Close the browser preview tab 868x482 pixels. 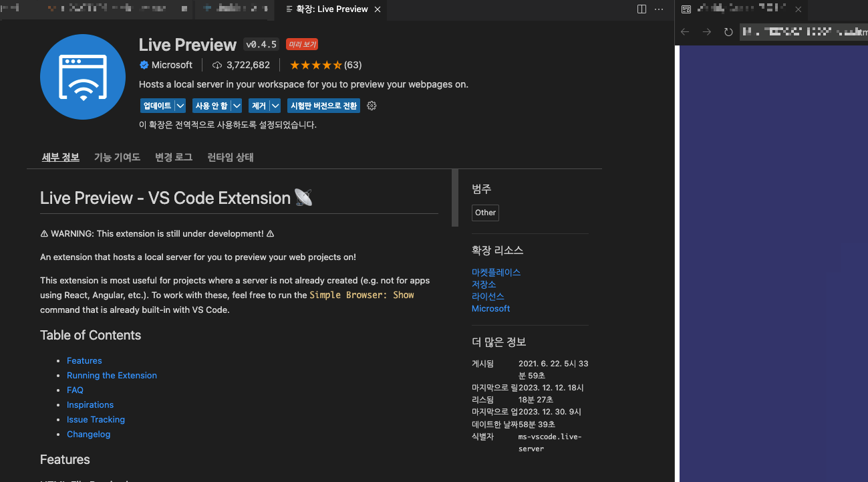(798, 9)
